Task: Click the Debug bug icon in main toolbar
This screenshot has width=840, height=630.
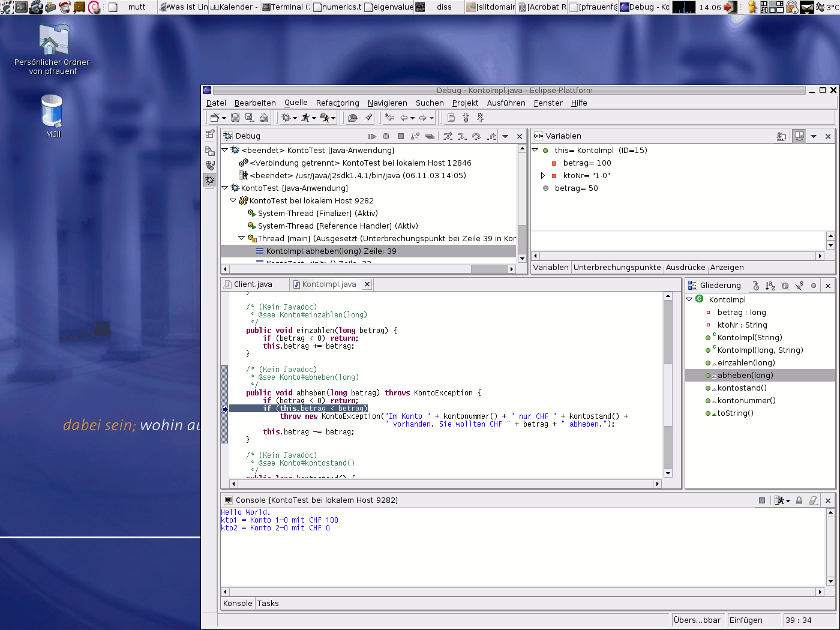Action: tap(286, 118)
